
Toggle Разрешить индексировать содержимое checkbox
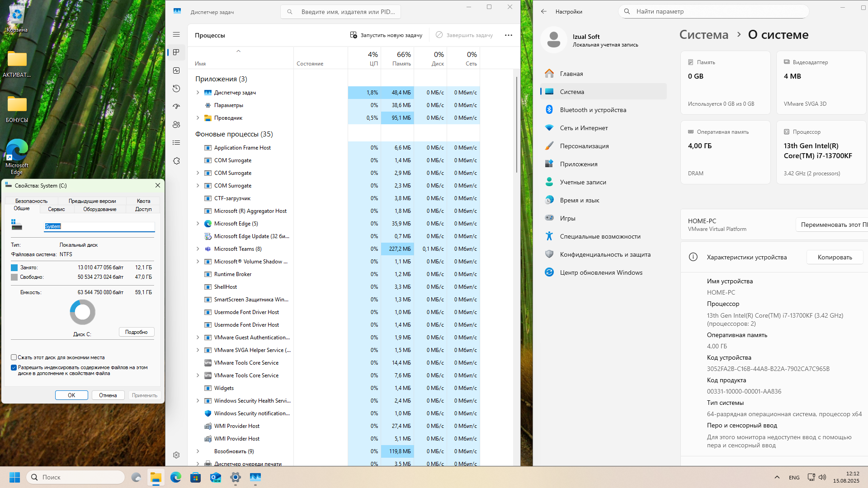click(x=14, y=368)
